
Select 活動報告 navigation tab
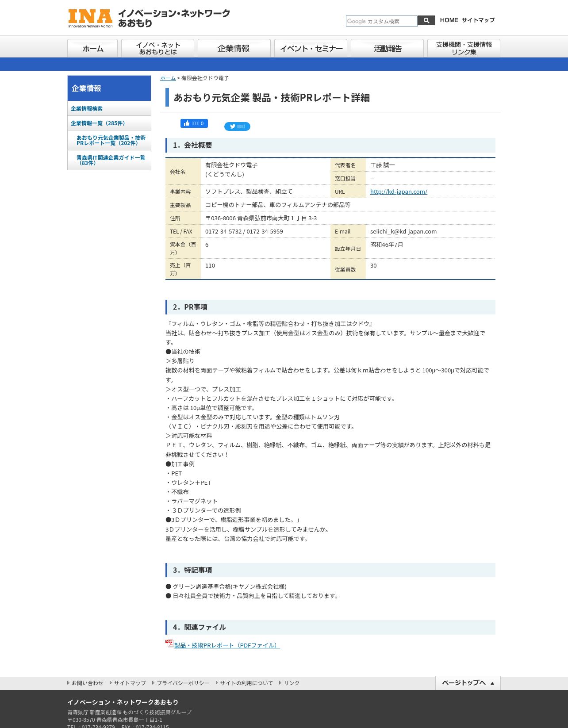387,48
